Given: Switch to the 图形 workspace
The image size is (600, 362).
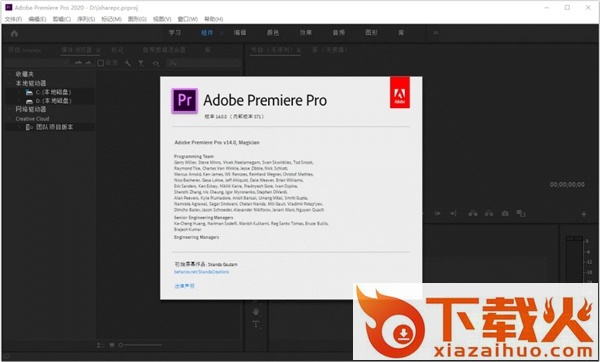Looking at the screenshot, I should pos(372,33).
